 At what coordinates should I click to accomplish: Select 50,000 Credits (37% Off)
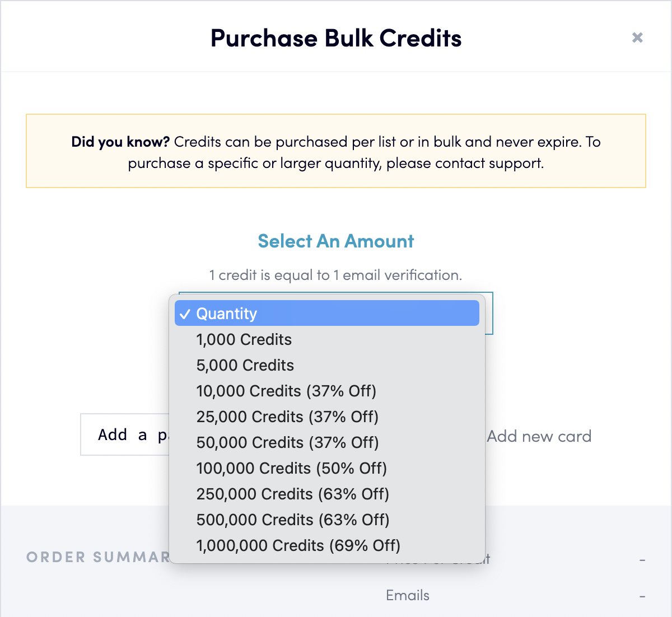(x=327, y=442)
